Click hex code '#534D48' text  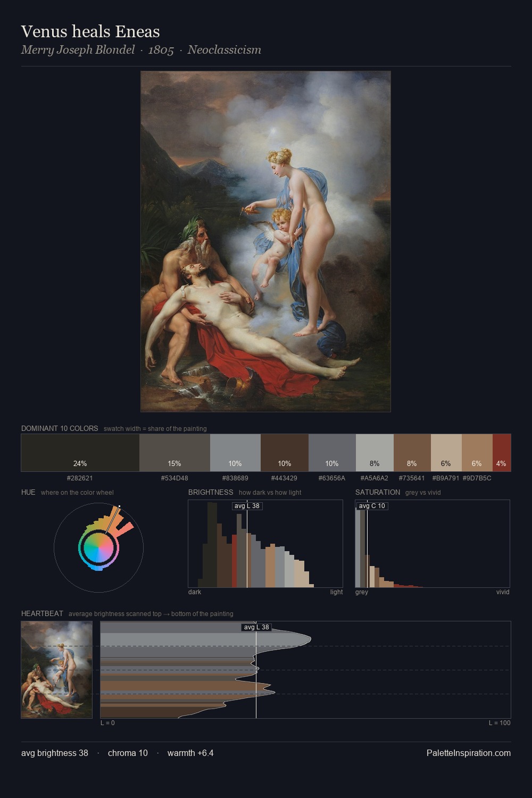[174, 478]
